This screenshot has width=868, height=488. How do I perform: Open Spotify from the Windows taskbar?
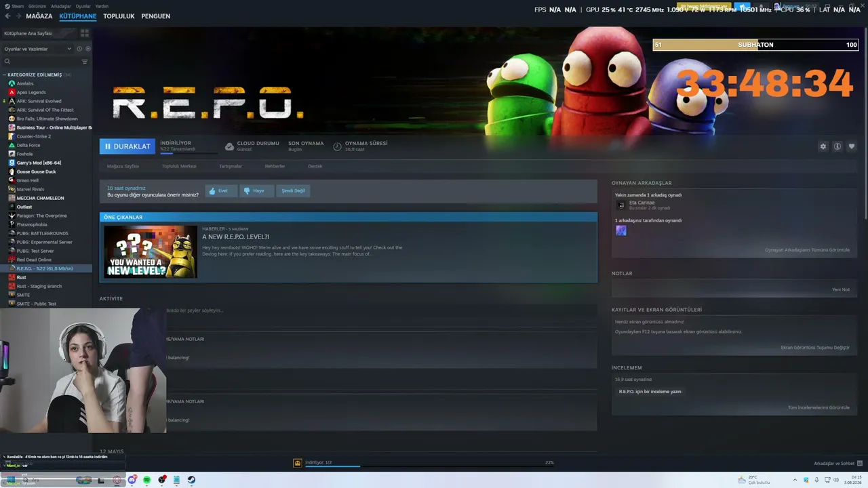pyautogui.click(x=147, y=480)
